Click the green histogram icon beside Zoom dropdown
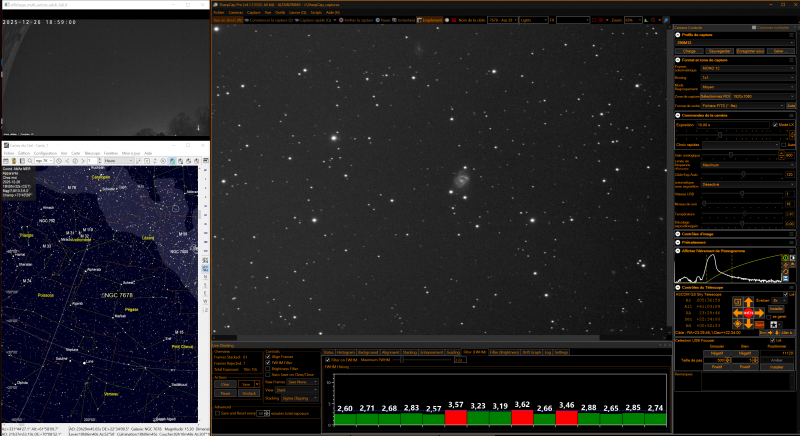Viewport: 800px width, 436px height. 646,20
